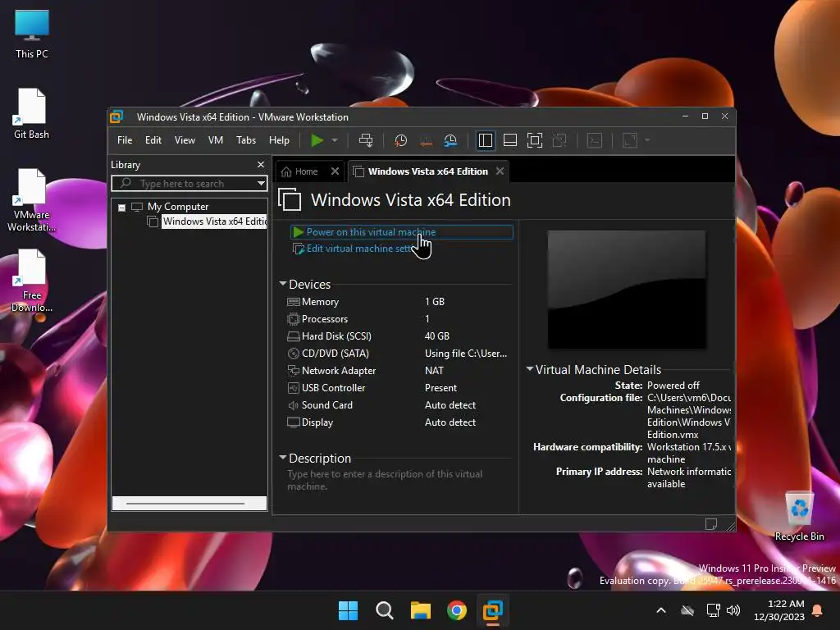
Task: Open the Tabs menu
Action: (x=246, y=140)
